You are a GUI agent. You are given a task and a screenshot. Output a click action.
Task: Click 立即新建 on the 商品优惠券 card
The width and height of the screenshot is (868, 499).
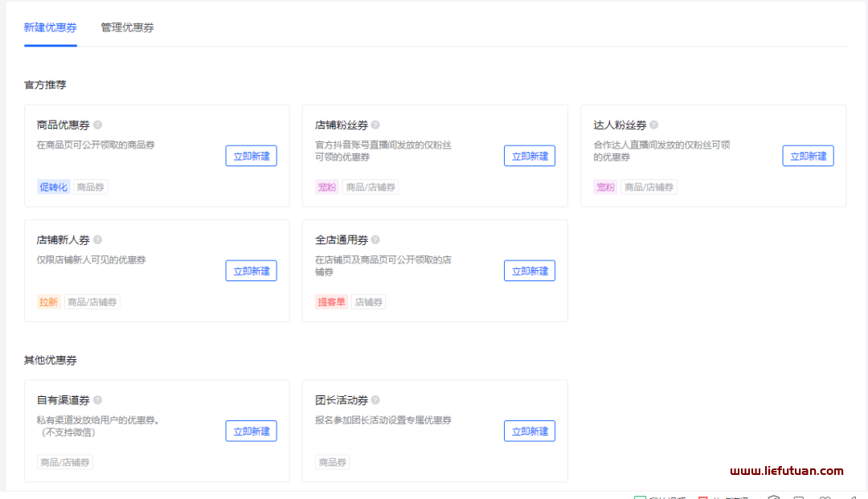(x=251, y=156)
